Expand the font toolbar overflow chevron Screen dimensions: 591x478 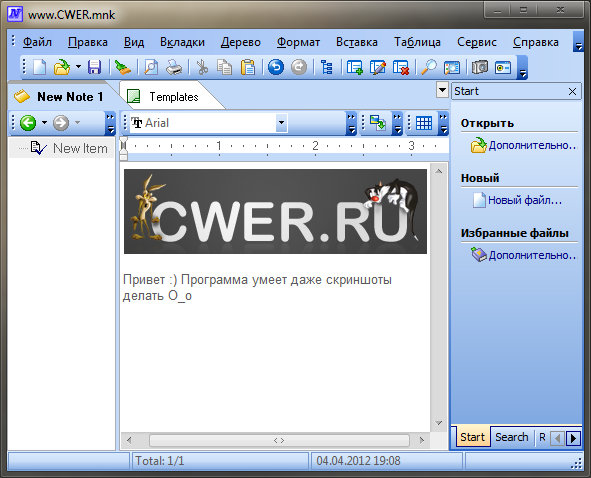[x=351, y=123]
